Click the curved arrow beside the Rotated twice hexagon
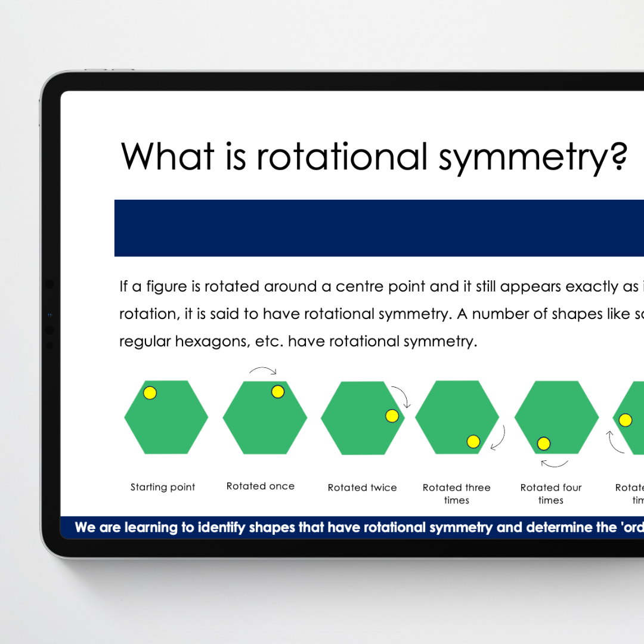This screenshot has height=644, width=644. click(400, 395)
